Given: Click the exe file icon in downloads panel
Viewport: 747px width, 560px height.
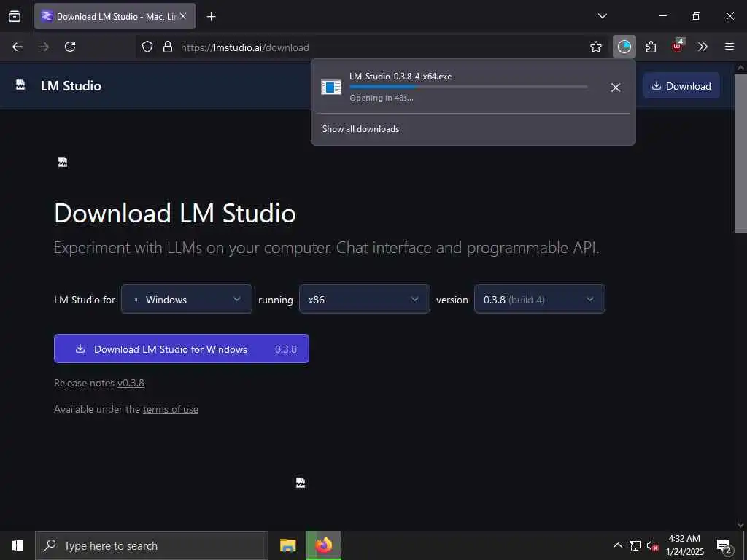Looking at the screenshot, I should coord(331,87).
